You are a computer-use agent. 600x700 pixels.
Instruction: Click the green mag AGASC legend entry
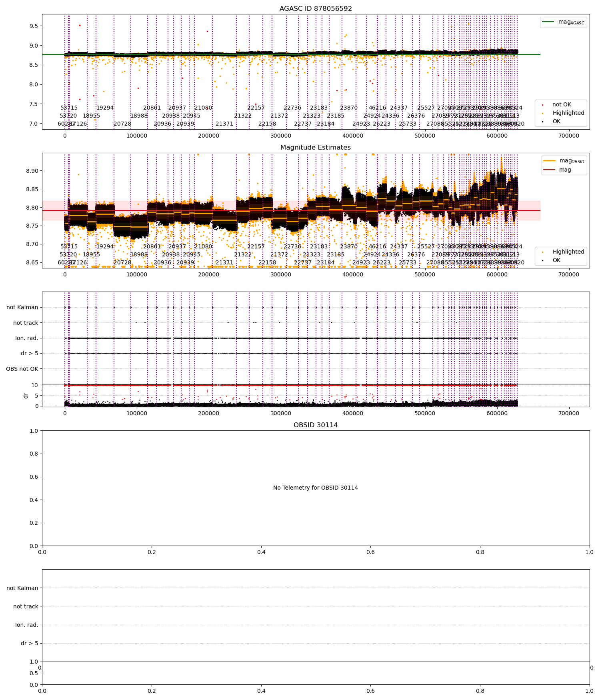pos(564,22)
